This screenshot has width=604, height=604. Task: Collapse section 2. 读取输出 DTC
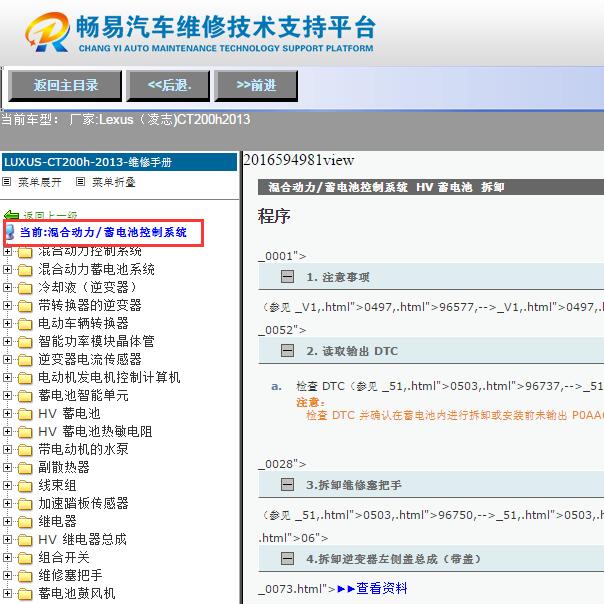click(x=287, y=351)
